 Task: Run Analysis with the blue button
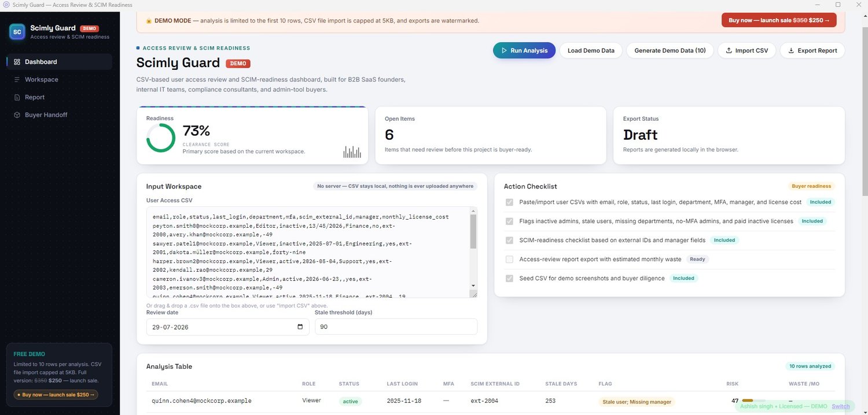pyautogui.click(x=524, y=50)
